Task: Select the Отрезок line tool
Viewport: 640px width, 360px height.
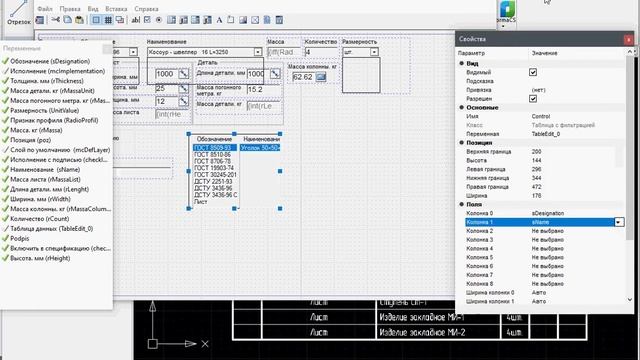Action: pyautogui.click(x=18, y=13)
